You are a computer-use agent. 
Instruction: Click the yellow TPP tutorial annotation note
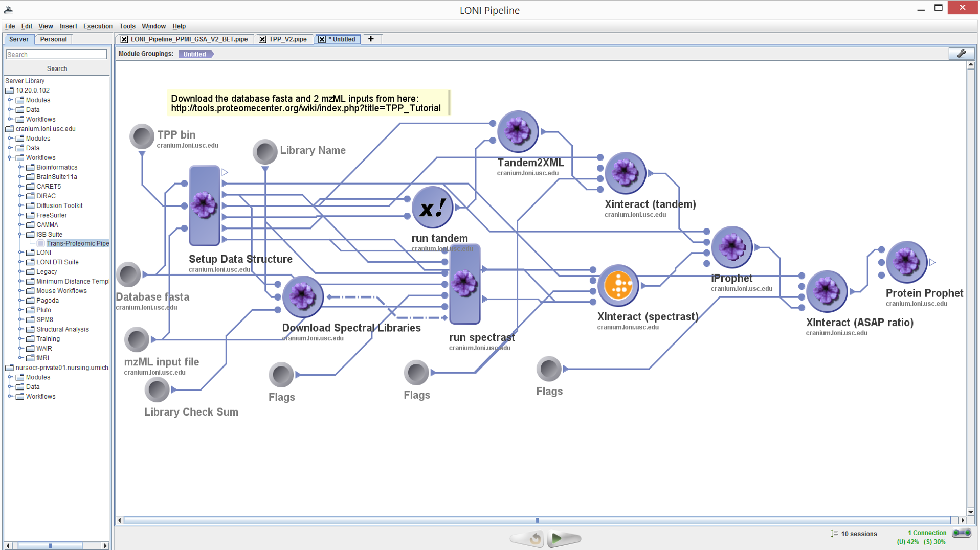308,103
